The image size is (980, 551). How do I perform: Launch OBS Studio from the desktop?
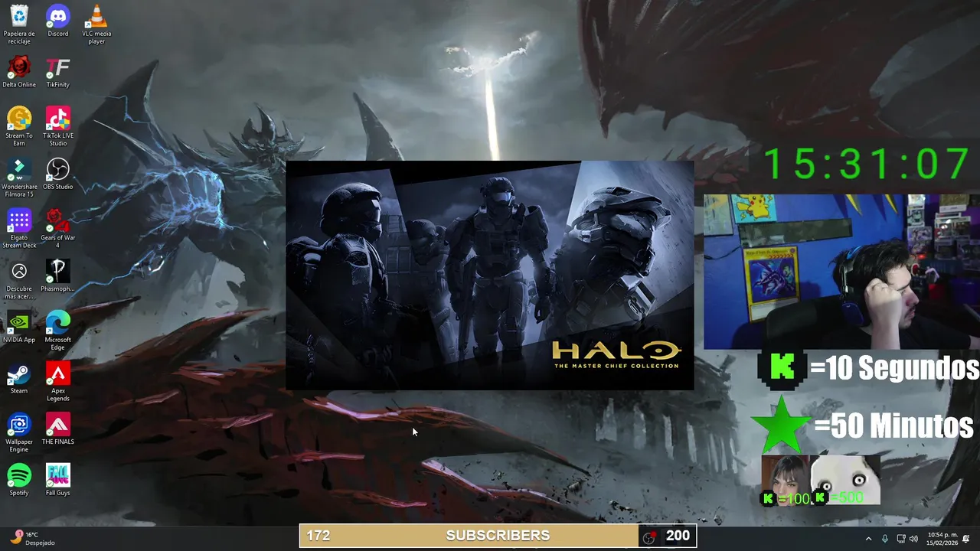coord(57,174)
